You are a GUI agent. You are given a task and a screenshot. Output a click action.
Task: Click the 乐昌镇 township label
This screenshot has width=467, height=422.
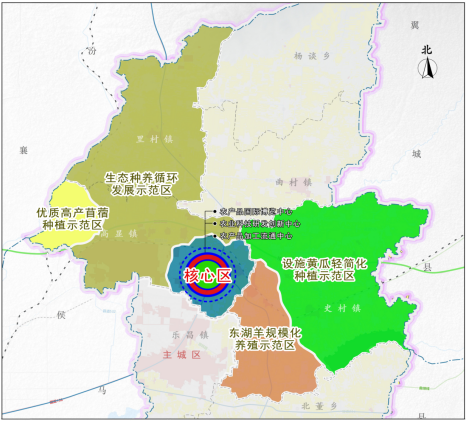tap(190, 335)
